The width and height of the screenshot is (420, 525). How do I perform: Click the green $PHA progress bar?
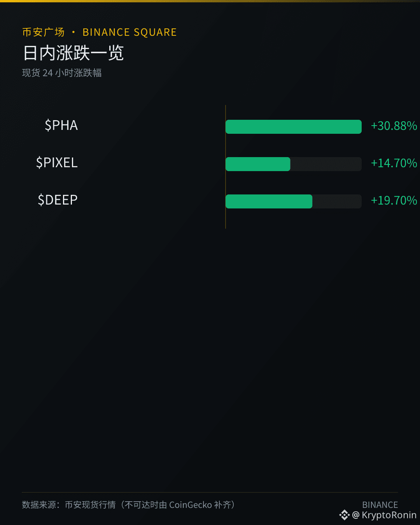(294, 127)
